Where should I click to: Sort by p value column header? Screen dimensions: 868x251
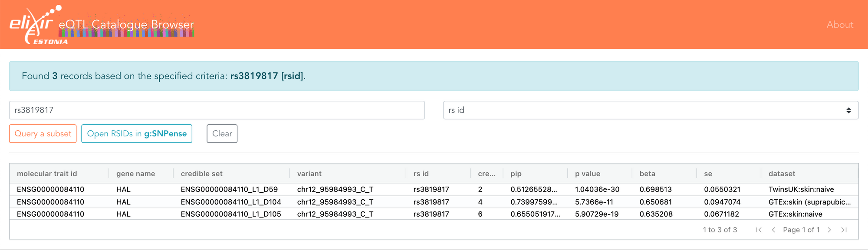(588, 174)
